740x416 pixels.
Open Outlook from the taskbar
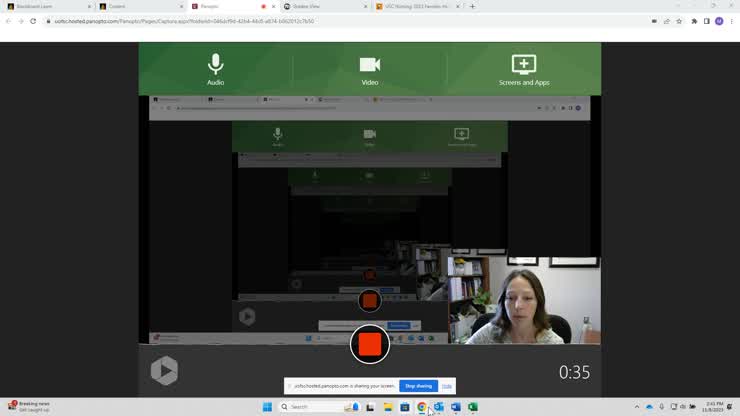[x=438, y=407]
